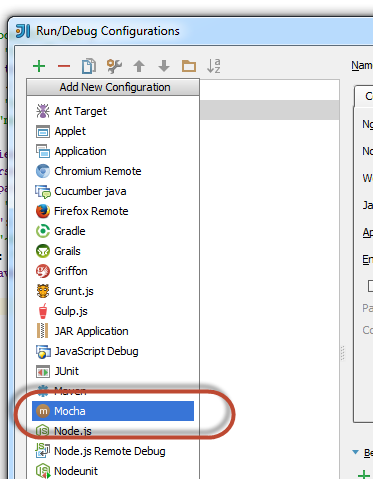Image resolution: width=373 pixels, height=479 pixels.
Task: Open Edit Defaults wrench icon
Action: click(x=114, y=66)
